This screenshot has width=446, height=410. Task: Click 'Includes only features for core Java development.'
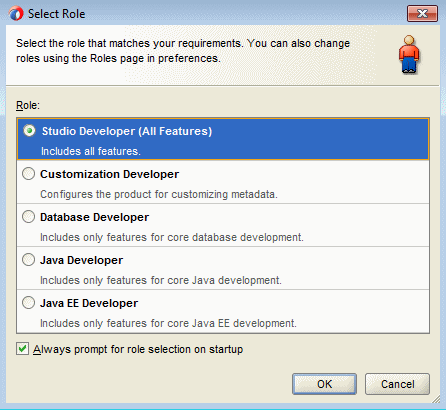click(x=161, y=280)
